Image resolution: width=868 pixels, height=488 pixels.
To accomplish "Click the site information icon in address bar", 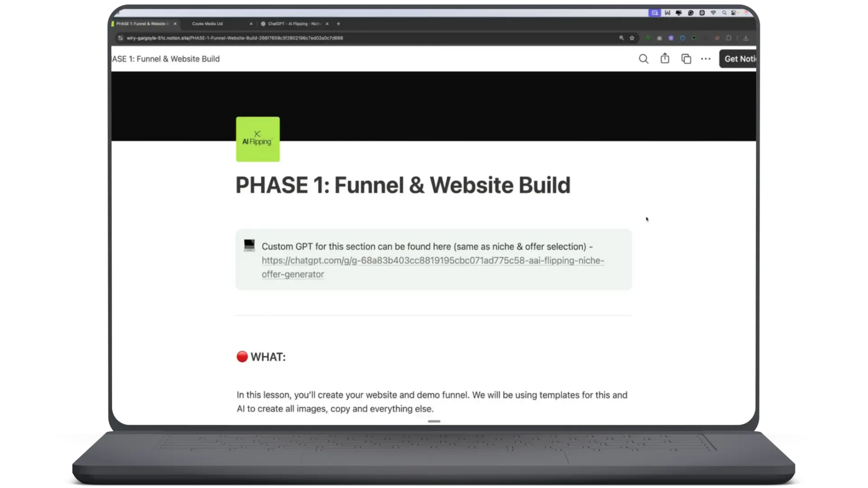I will pyautogui.click(x=120, y=38).
